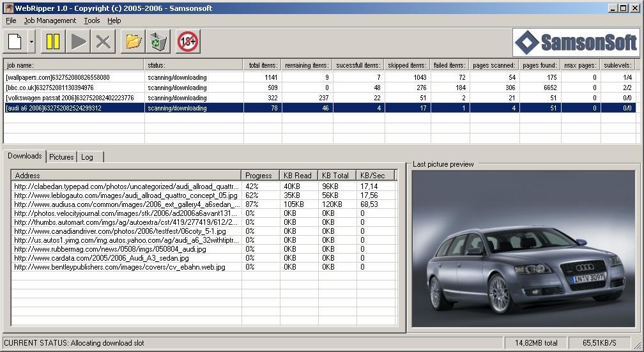Click the Audi car preview picture
The image size is (644, 352).
[x=524, y=249]
